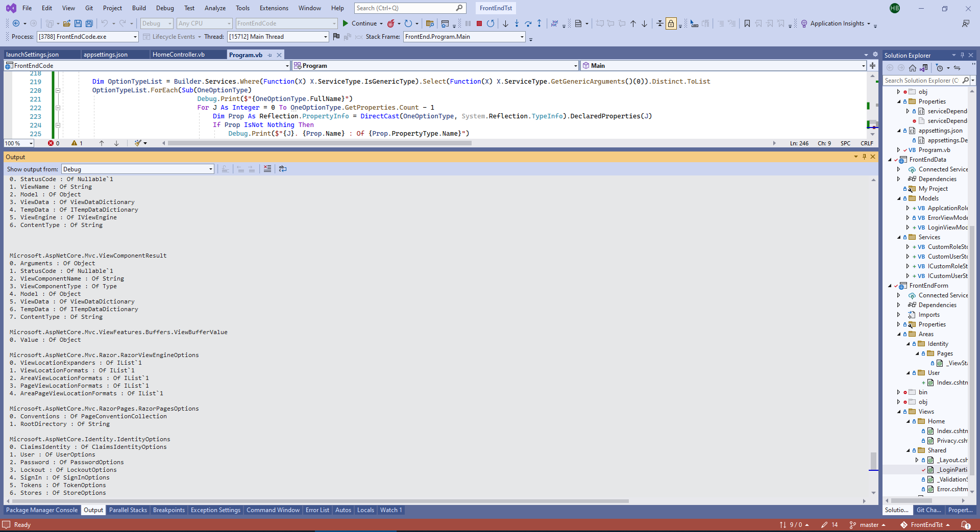Click the pin icon on Program.vb tab
This screenshot has width=980, height=532.
click(x=270, y=55)
